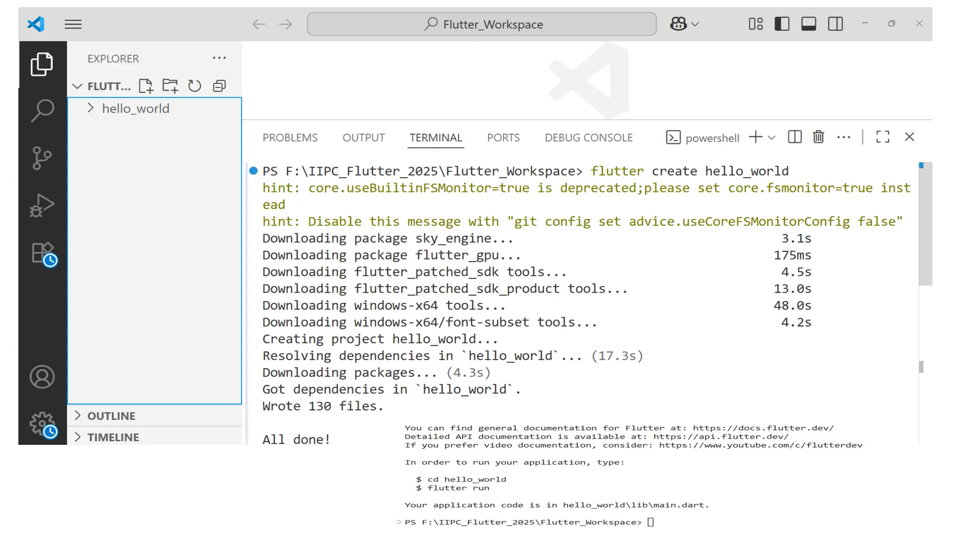This screenshot has height=551, width=980.
Task: Refresh the Explorer file tree
Action: point(194,86)
